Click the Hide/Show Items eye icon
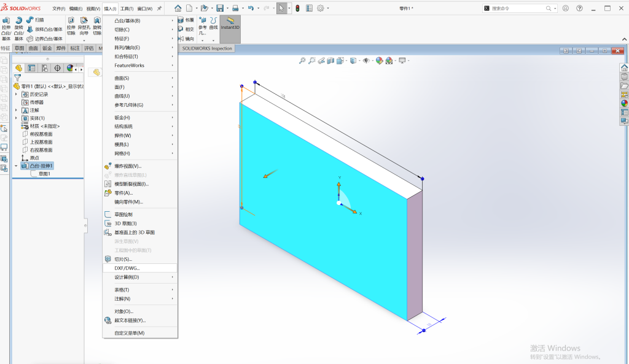Screen dimensions: 629x364 pyautogui.click(x=366, y=61)
